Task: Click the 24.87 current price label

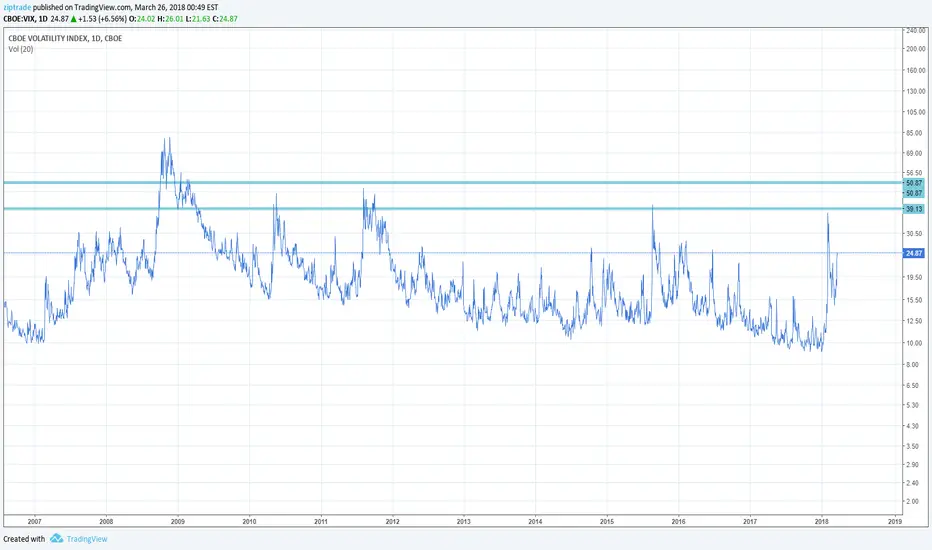Action: point(914,253)
